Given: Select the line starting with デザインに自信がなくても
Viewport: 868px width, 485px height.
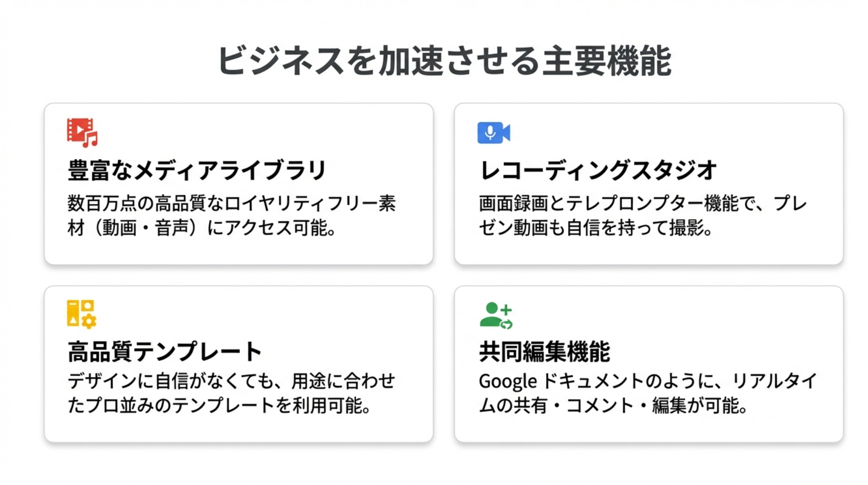Looking at the screenshot, I should click(231, 381).
